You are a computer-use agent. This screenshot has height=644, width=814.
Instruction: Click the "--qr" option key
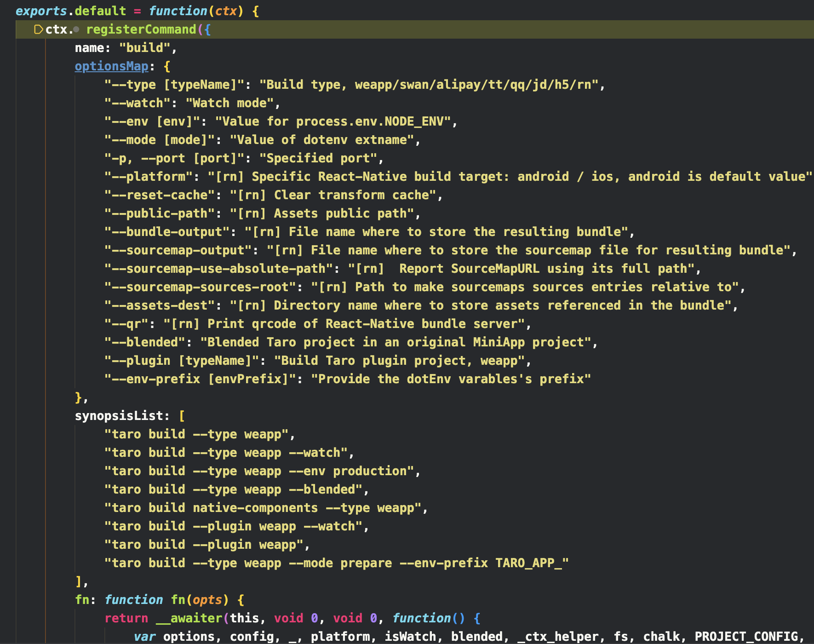(126, 324)
